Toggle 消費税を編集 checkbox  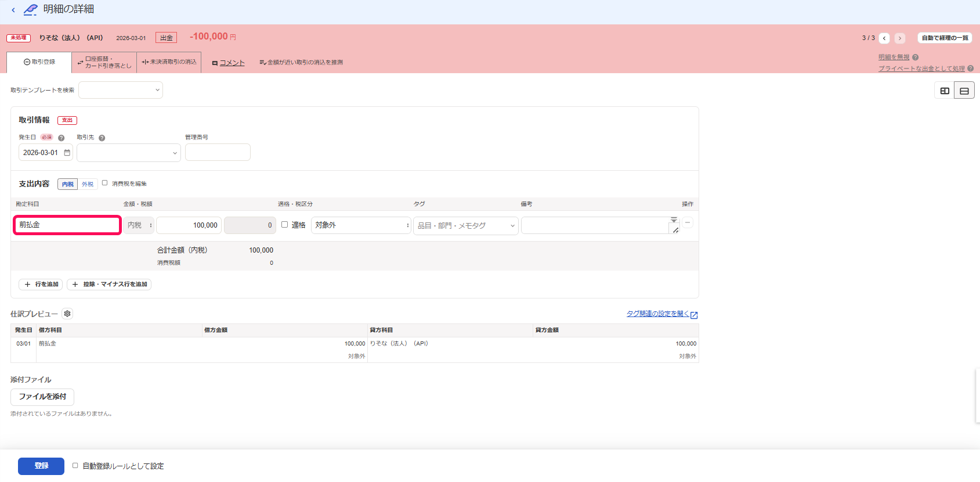pos(105,183)
